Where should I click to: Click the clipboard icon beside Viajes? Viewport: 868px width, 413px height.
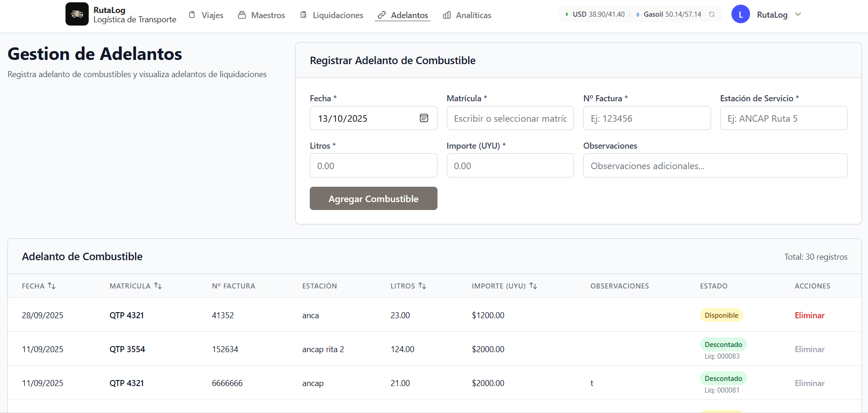pyautogui.click(x=192, y=15)
